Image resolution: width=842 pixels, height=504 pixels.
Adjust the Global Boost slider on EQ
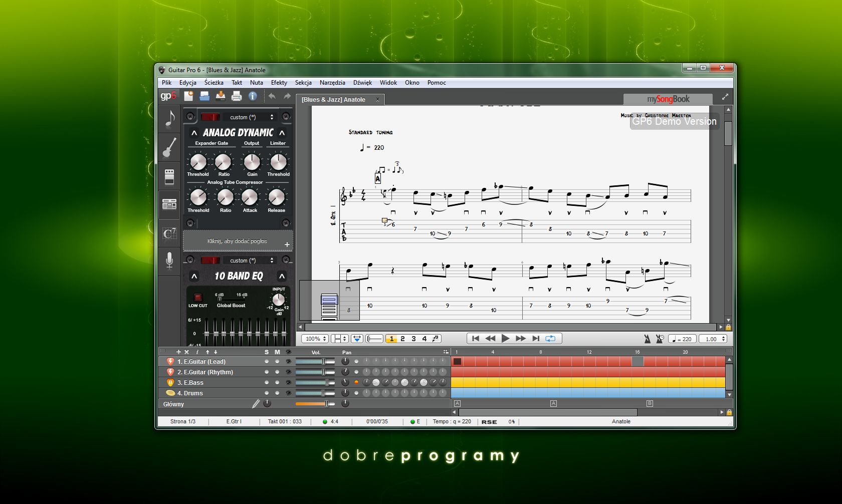tap(231, 299)
